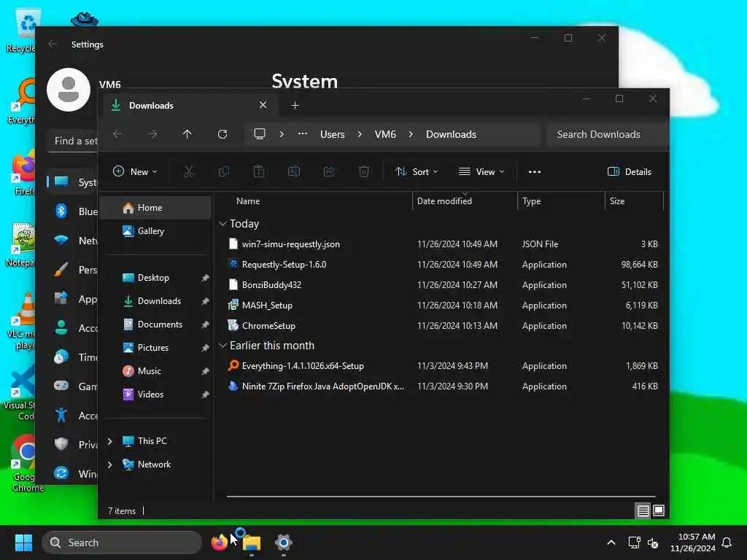Viewport: 747px width, 560px height.
Task: Open the Sort dropdown
Action: pos(417,172)
